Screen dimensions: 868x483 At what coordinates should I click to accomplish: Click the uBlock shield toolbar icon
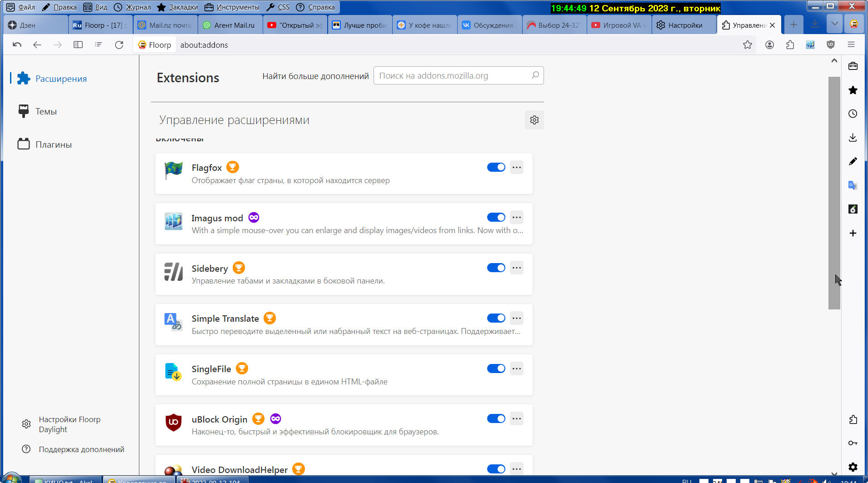tap(831, 45)
